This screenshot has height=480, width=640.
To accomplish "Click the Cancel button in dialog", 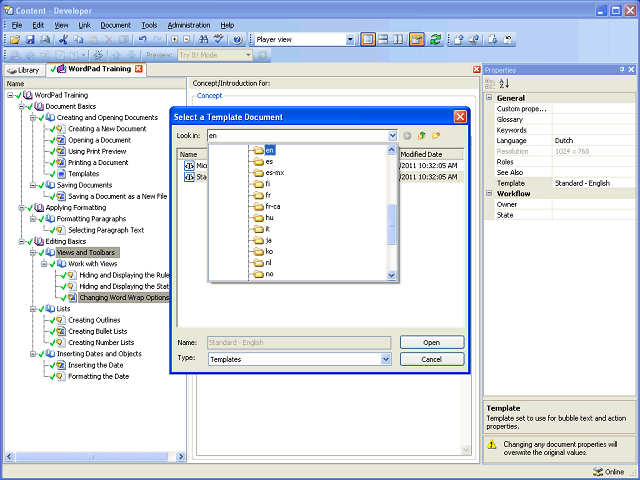I will [x=432, y=359].
